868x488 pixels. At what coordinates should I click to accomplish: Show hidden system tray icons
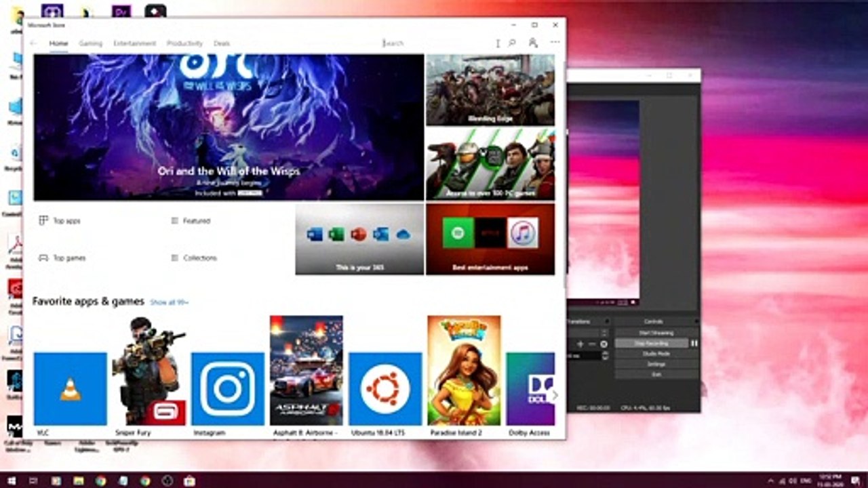[x=770, y=481]
